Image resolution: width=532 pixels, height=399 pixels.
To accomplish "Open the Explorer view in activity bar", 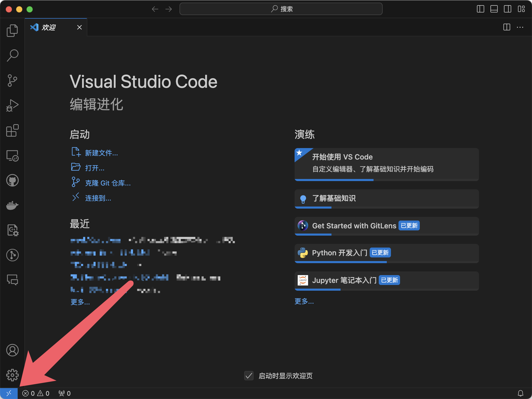I will (12, 31).
